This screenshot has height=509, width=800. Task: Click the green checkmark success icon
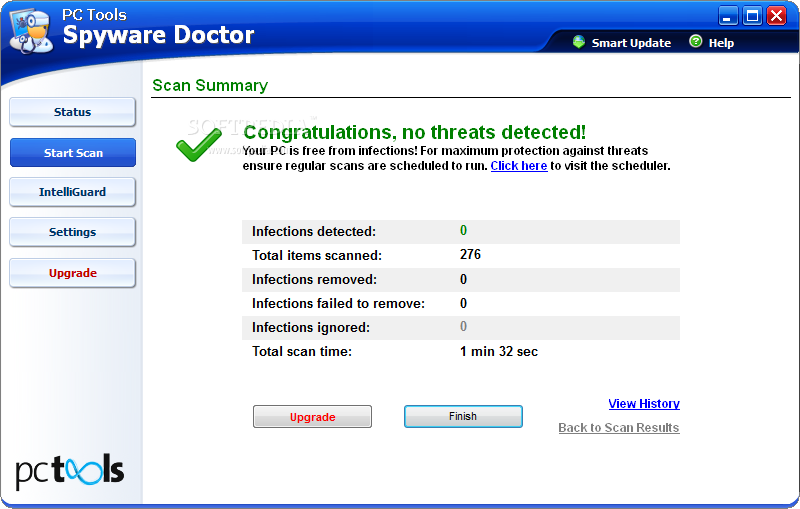[x=199, y=144]
